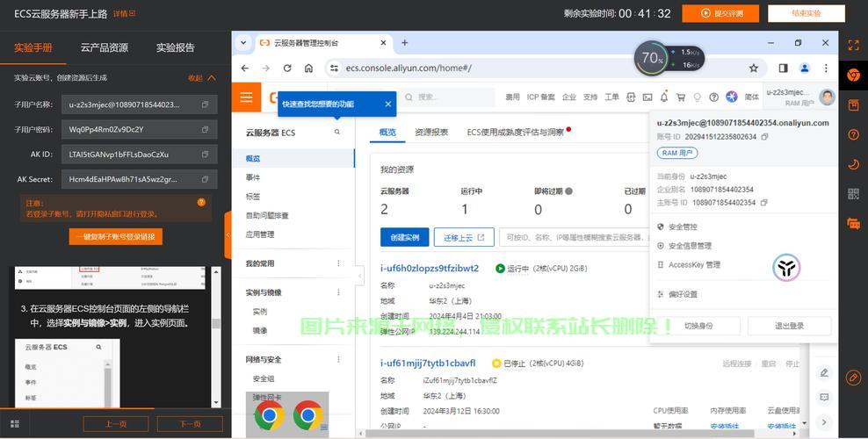This screenshot has width=868, height=439.
Task: Expand options for 我的常用 section
Action: pyautogui.click(x=339, y=263)
